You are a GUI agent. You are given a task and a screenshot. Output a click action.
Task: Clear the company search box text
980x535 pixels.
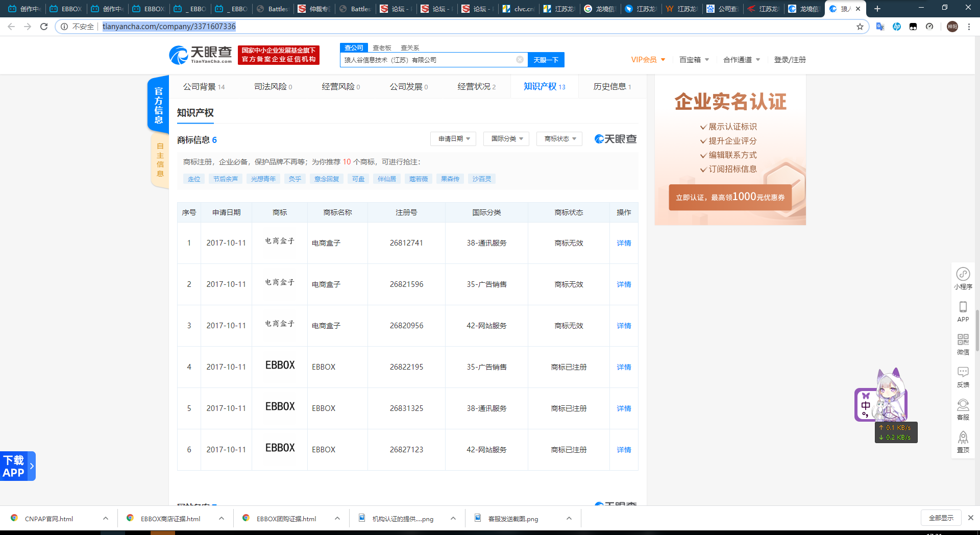pos(520,60)
